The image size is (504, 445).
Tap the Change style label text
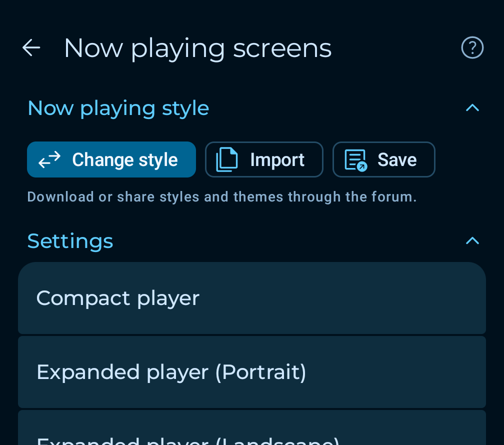[x=125, y=160]
